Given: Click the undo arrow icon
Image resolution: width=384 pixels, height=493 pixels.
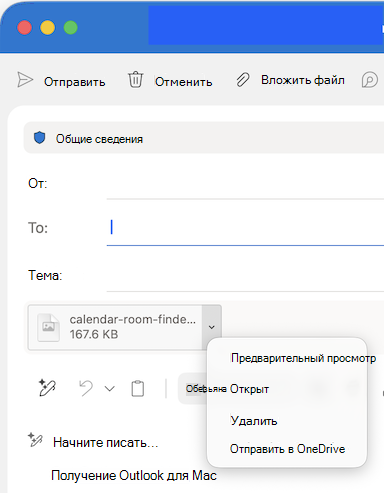Looking at the screenshot, I should click(x=86, y=389).
